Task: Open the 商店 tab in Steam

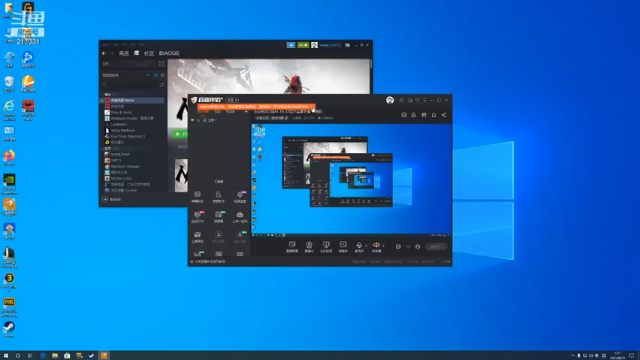Action: click(124, 53)
